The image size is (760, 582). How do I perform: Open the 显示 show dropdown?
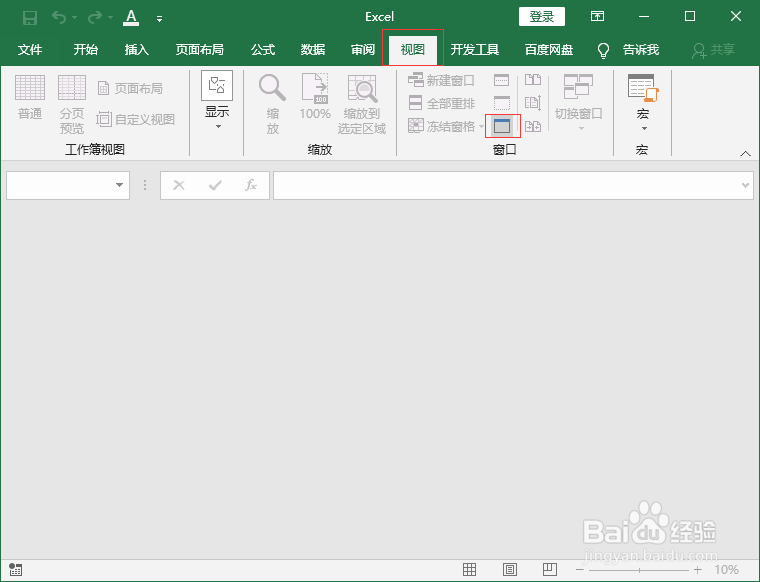(x=217, y=101)
